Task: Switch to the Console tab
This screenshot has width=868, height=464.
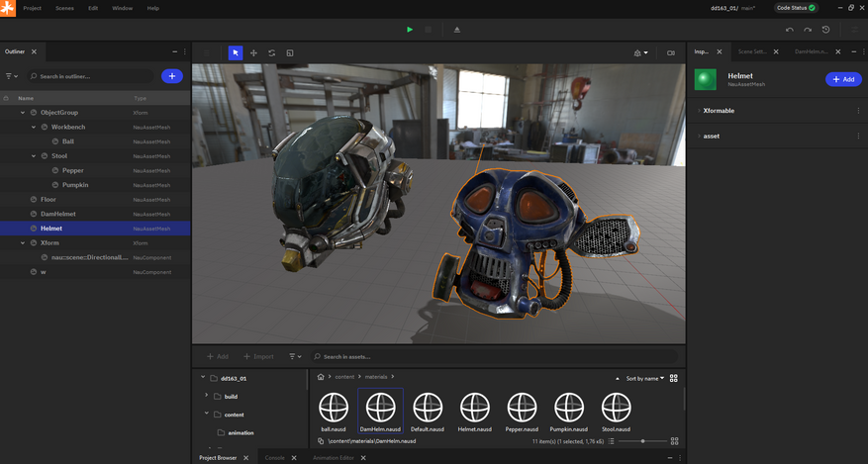Action: tap(274, 458)
